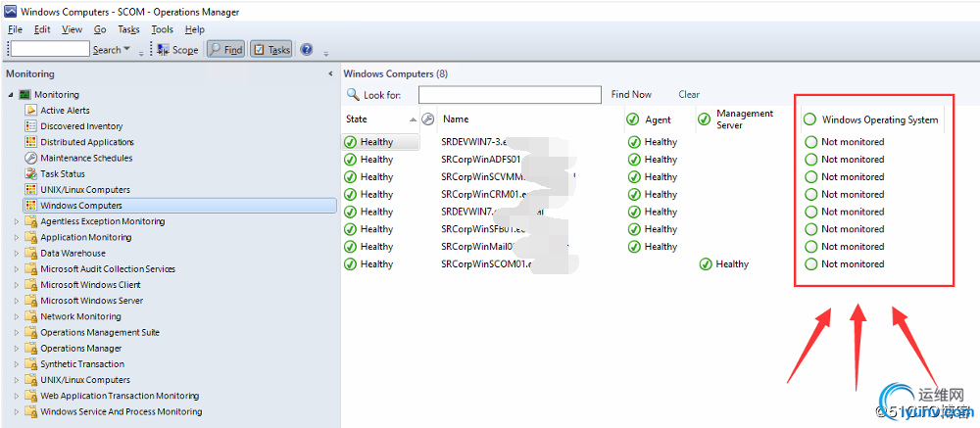Click the Management Server column check icon
980x428 pixels.
(705, 119)
